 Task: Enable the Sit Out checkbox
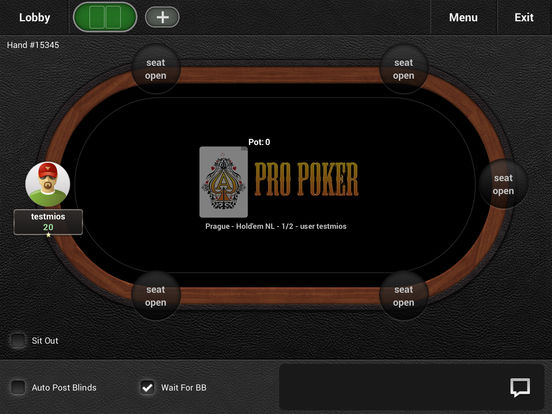click(18, 340)
